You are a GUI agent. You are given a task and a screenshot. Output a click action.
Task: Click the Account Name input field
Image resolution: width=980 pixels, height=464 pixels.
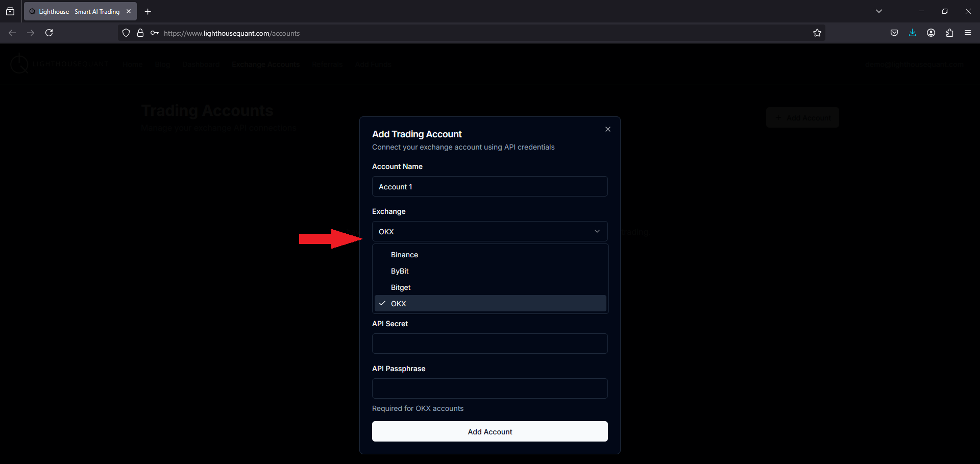coord(490,186)
